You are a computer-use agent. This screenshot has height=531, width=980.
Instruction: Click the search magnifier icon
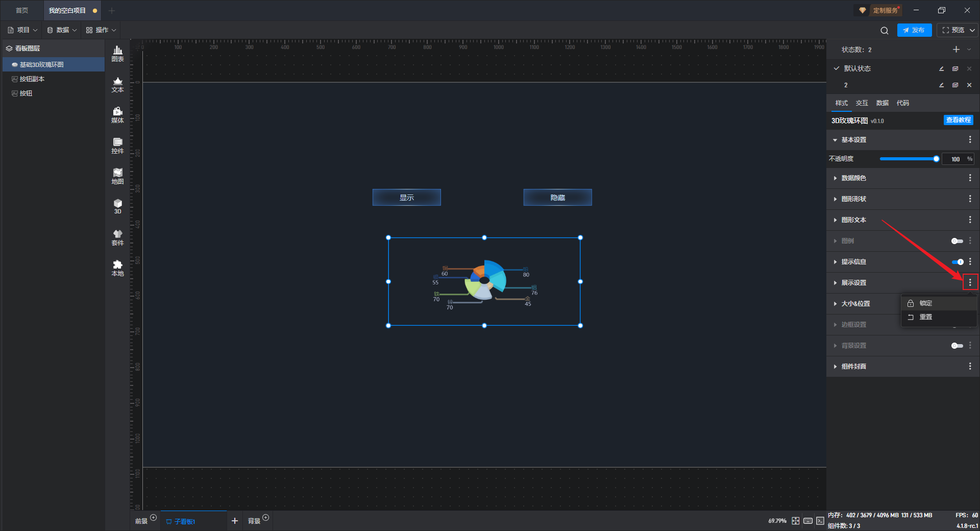coord(885,31)
